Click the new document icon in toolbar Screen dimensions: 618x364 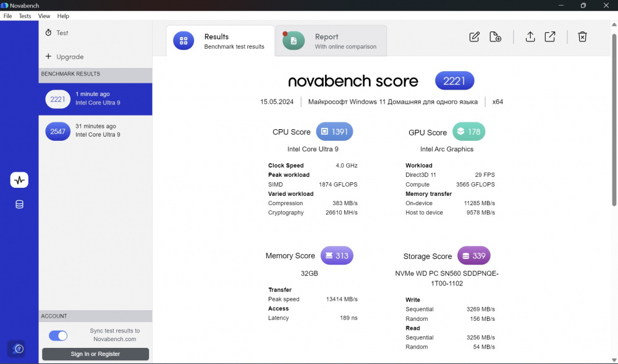point(495,36)
